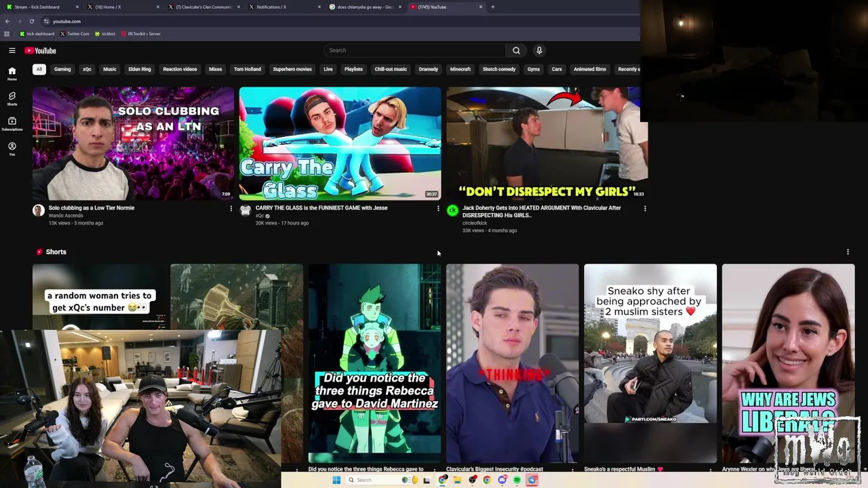The image size is (868, 488).
Task: Open Clavicular's Biggest Insecurity short
Action: pos(512,363)
